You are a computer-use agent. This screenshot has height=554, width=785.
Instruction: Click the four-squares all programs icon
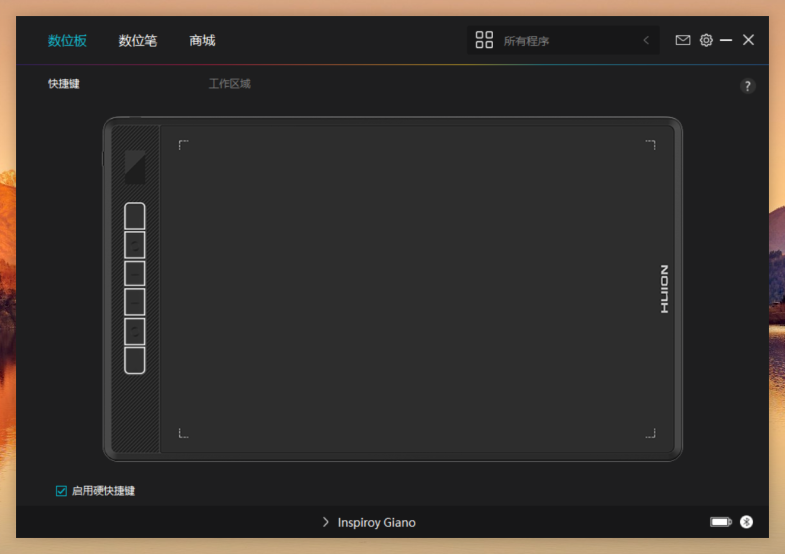[484, 40]
